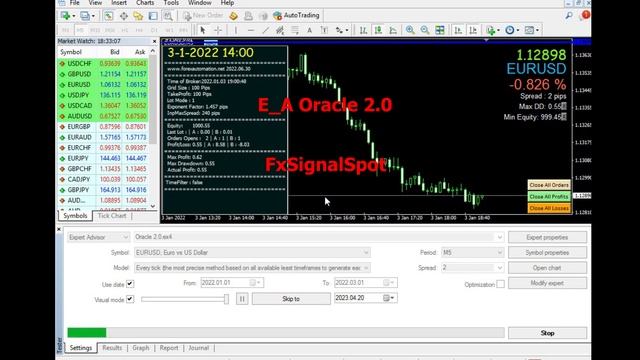
Task: Open the Navigator star-folder icon
Action: coord(138,16)
